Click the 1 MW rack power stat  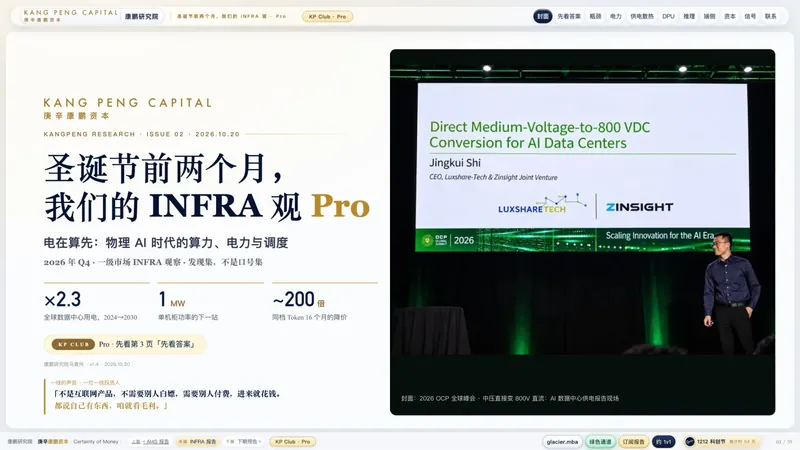click(210, 302)
